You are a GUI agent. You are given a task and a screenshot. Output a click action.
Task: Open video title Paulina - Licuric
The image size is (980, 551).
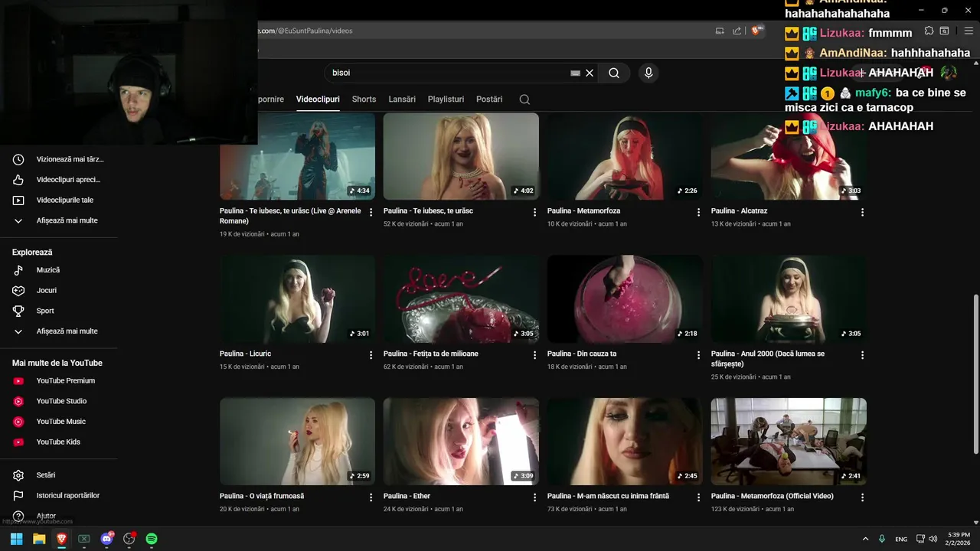click(x=245, y=354)
